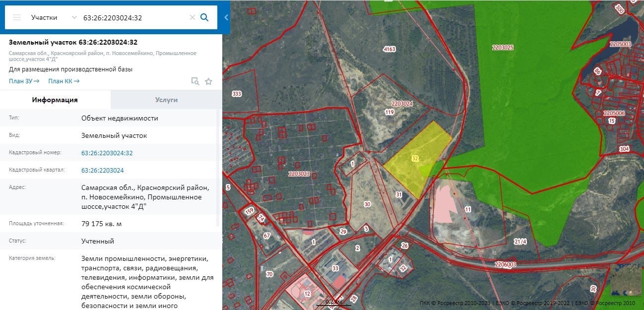The image size is (644, 310).
Task: Click the satellite minimap thumbnail
Action: pos(626,280)
